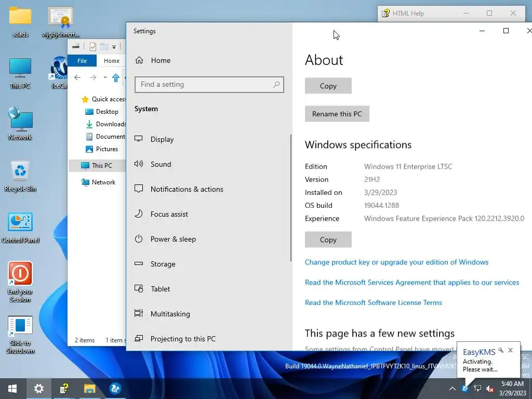
Task: Open the taskbar clock and date
Action: pos(512,389)
